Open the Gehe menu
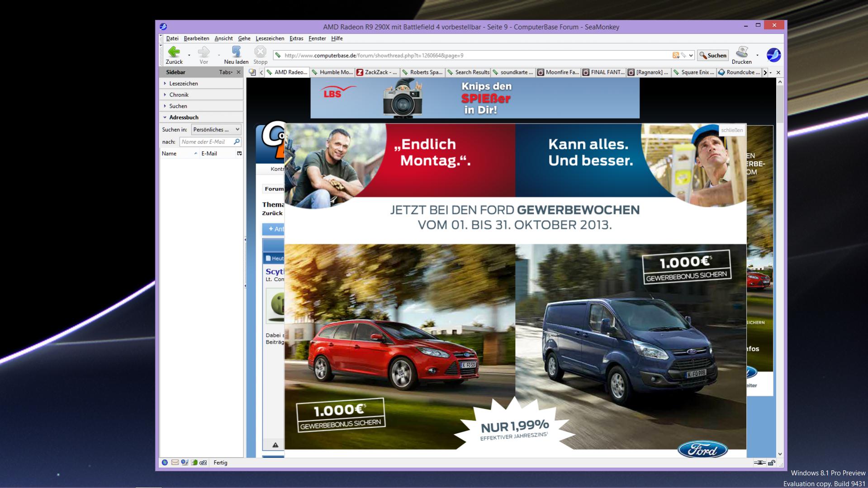This screenshot has width=868, height=488. pos(244,38)
